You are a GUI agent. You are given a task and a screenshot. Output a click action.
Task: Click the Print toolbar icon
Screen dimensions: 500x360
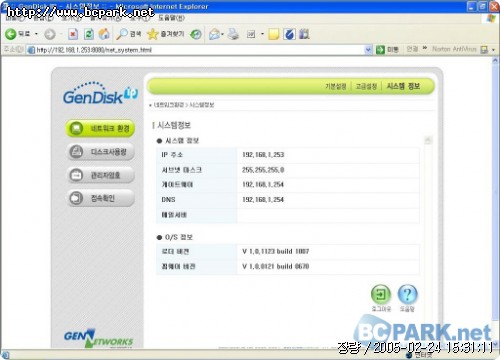pyautogui.click(x=234, y=34)
